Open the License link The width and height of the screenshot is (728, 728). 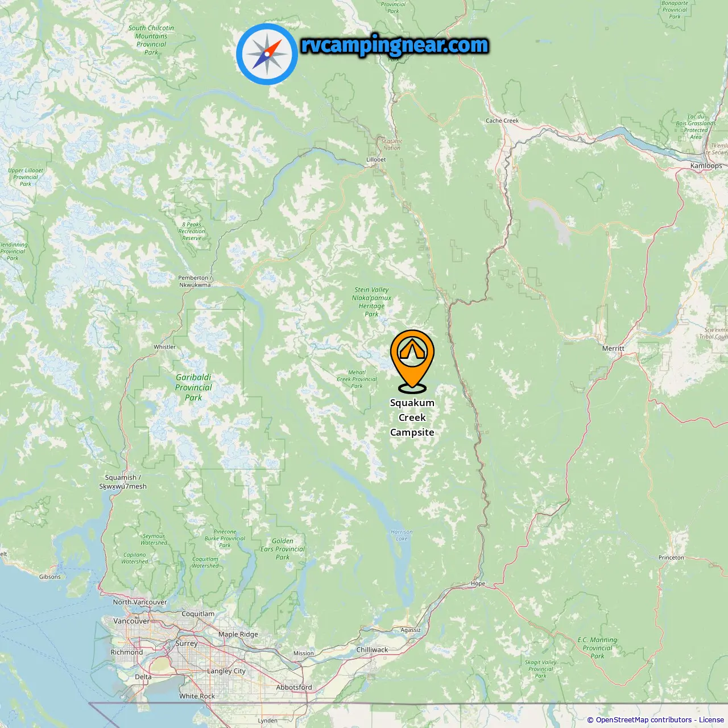pyautogui.click(x=712, y=720)
